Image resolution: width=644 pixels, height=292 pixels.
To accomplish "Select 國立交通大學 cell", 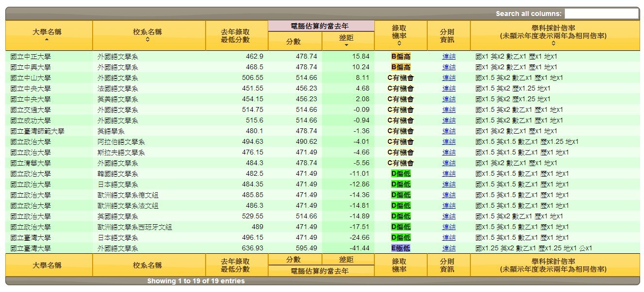I will point(49,109).
